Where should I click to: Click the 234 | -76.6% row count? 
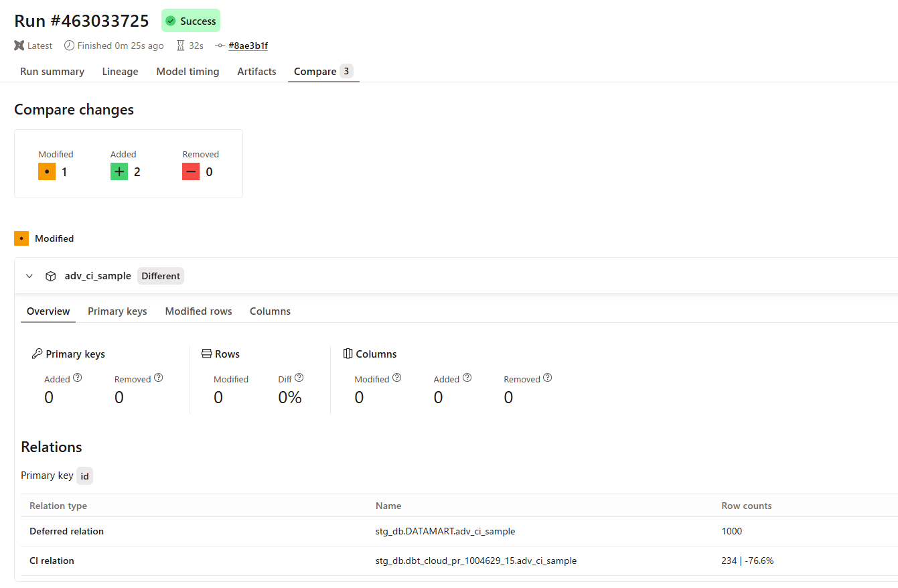747,561
